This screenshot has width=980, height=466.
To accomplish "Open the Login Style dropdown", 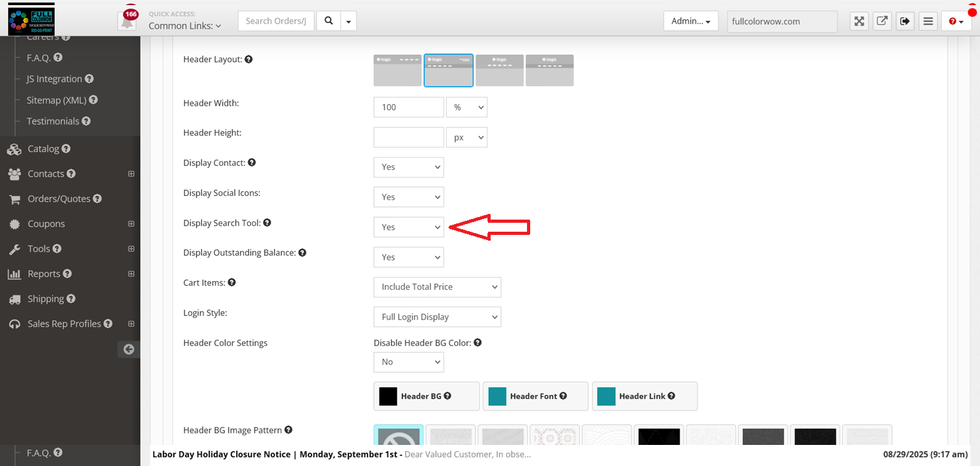I will (437, 317).
